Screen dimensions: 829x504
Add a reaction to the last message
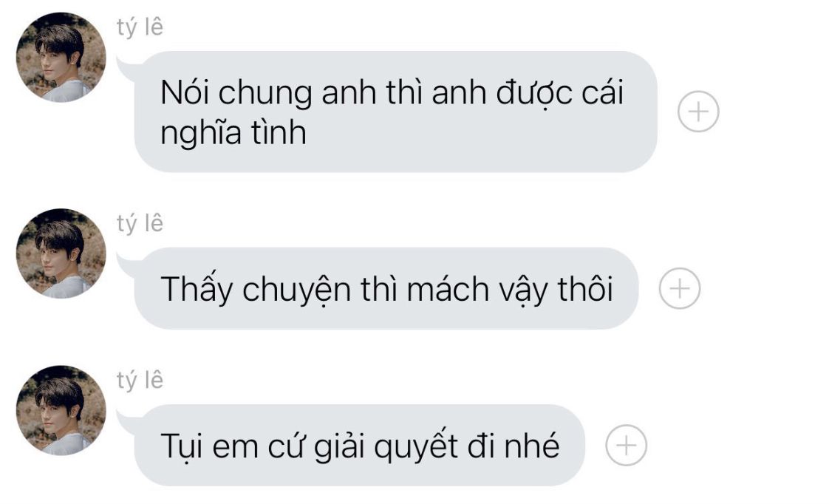627,446
